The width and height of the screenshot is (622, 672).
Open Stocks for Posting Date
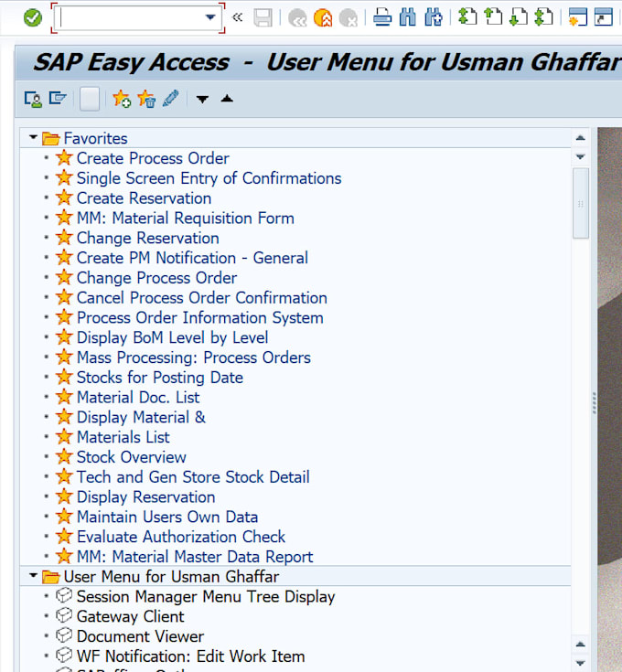[159, 378]
